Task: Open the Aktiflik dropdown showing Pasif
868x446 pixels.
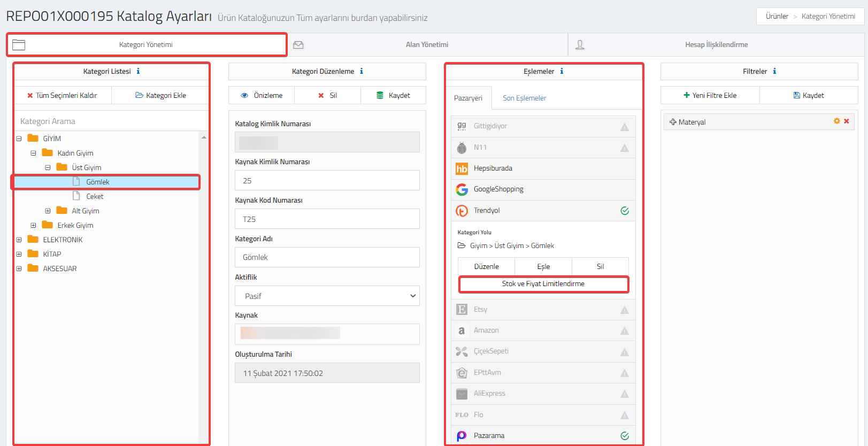Action: coord(327,296)
